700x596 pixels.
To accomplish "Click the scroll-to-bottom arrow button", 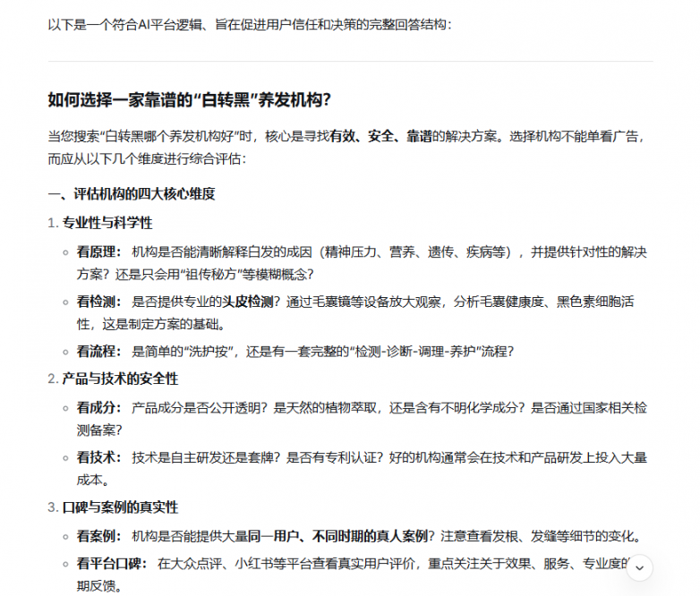I will point(639,567).
